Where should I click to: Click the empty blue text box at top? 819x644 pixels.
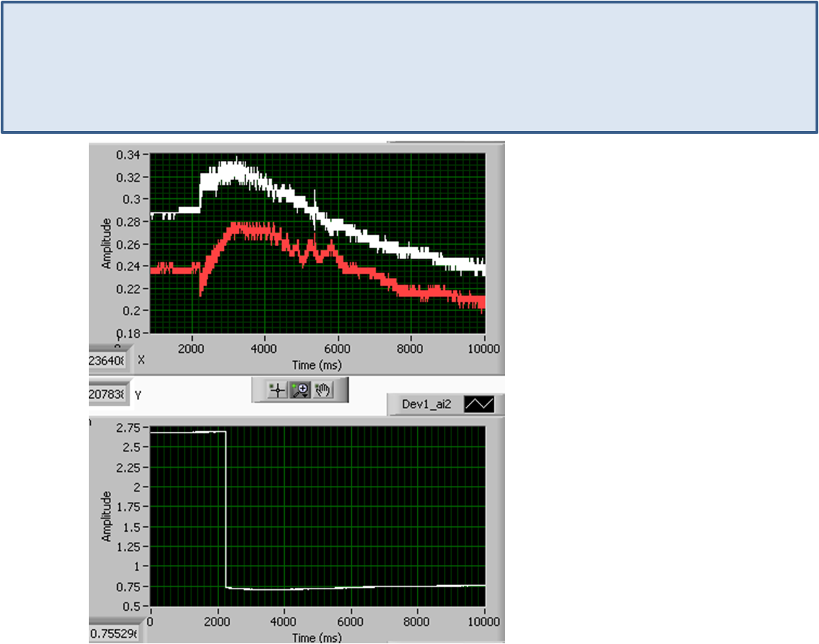(409, 67)
